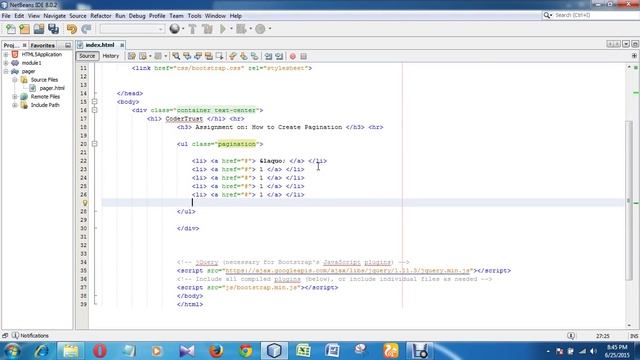
Task: Open the Run Project dropdown arrow
Action: pos(231,29)
